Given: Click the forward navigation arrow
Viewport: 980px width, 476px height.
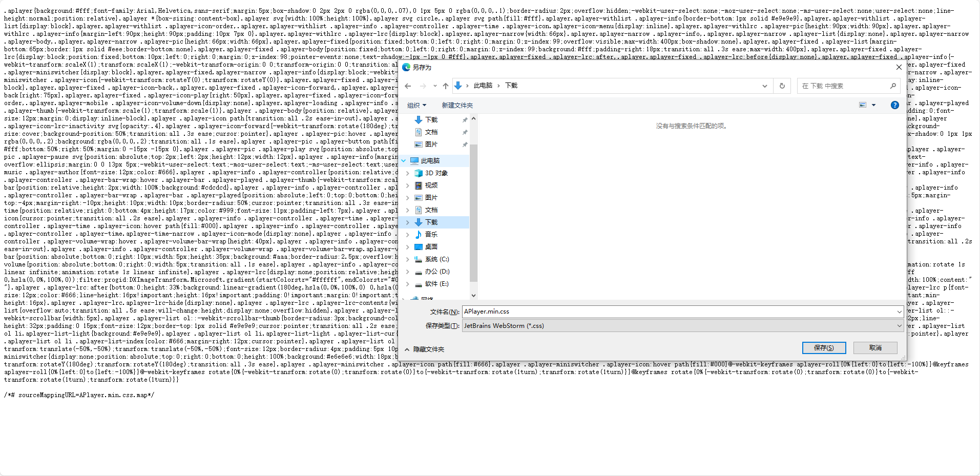Looking at the screenshot, I should click(x=423, y=86).
